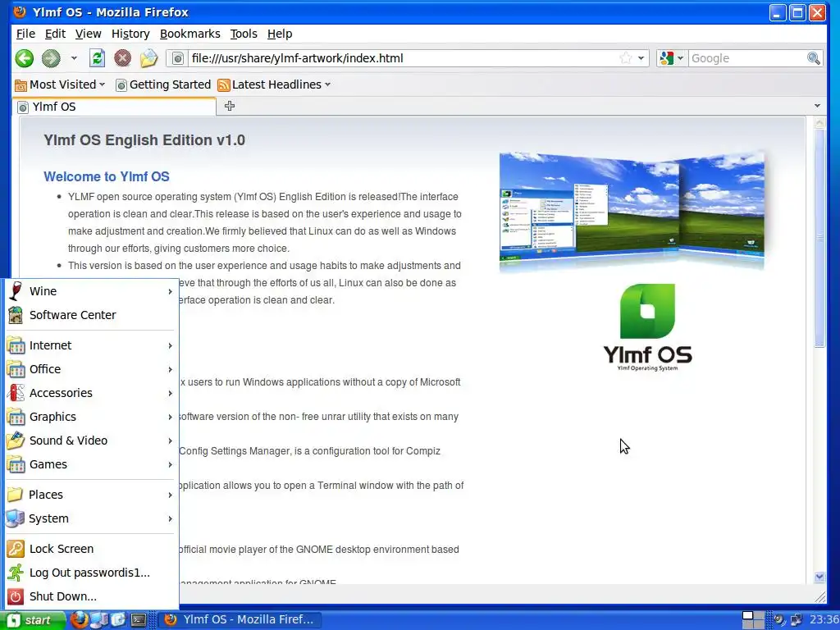Expand the Office category
This screenshot has height=630, width=840.
tap(92, 369)
